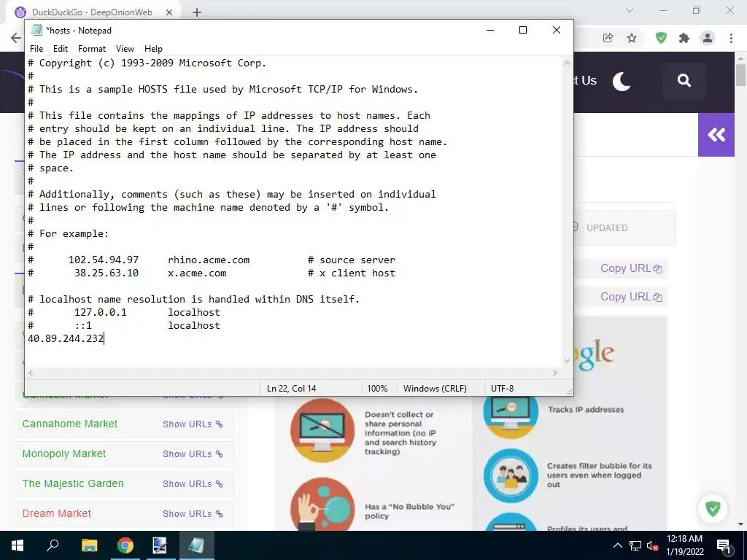Open the View menu in Notepad
Viewport: 747px width, 560px height.
[x=125, y=49]
